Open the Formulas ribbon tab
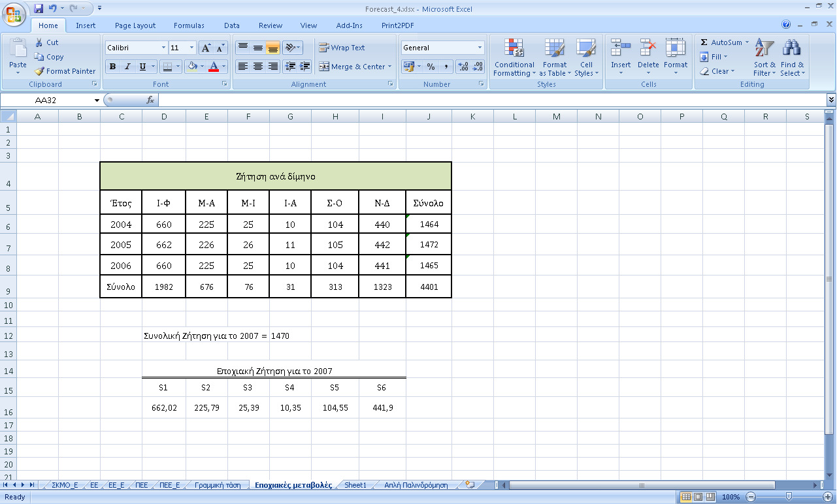Viewport: 837px width, 504px height. click(x=189, y=25)
